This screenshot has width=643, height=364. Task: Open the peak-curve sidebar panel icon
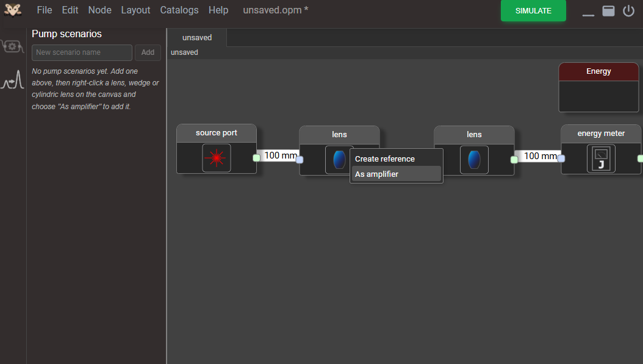tap(12, 79)
